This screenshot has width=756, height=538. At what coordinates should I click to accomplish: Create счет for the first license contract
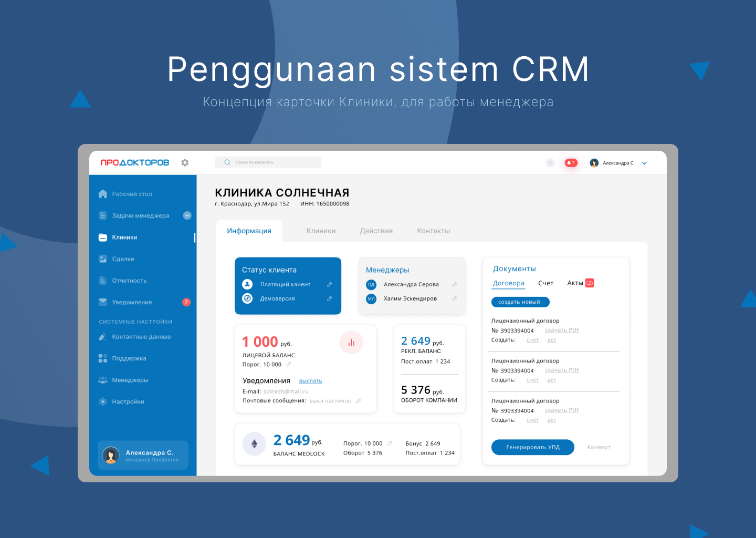coord(532,340)
